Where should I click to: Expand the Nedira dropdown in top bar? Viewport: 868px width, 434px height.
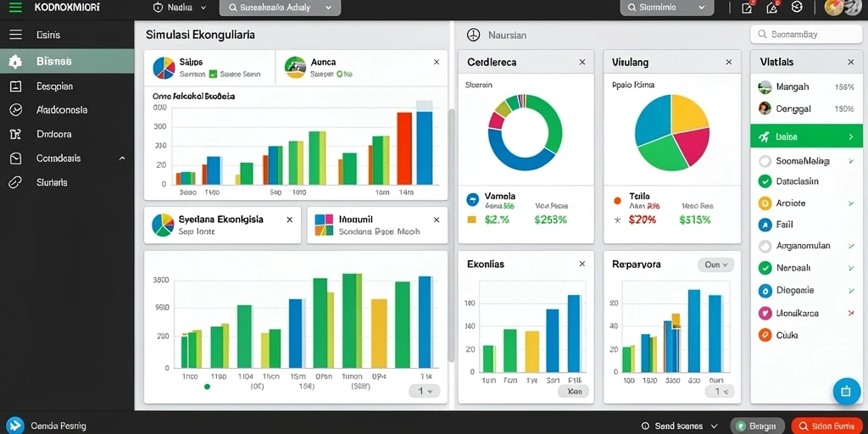[x=180, y=8]
